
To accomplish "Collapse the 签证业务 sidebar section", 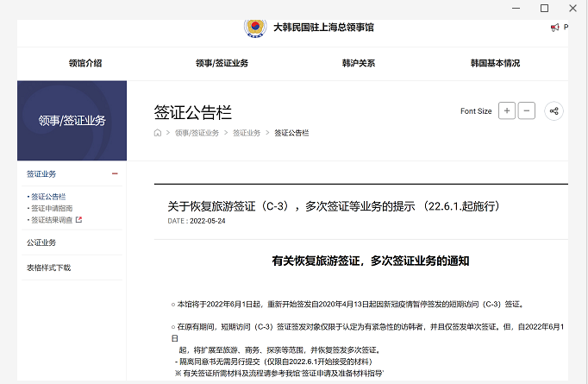I will (x=115, y=173).
